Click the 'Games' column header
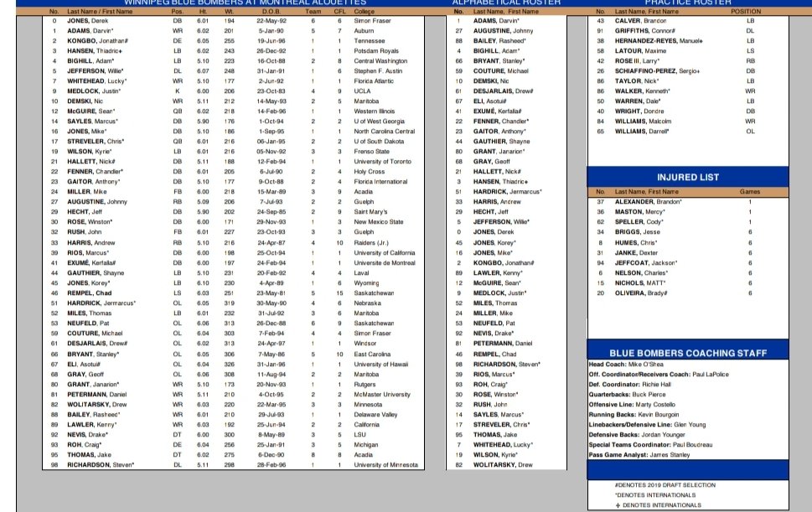This screenshot has height=512, width=812. tap(750, 192)
